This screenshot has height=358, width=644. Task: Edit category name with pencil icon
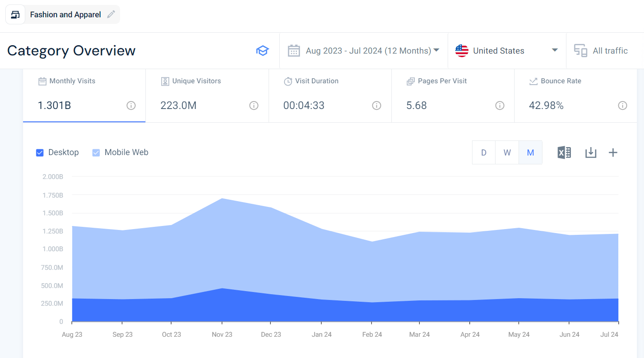[111, 15]
